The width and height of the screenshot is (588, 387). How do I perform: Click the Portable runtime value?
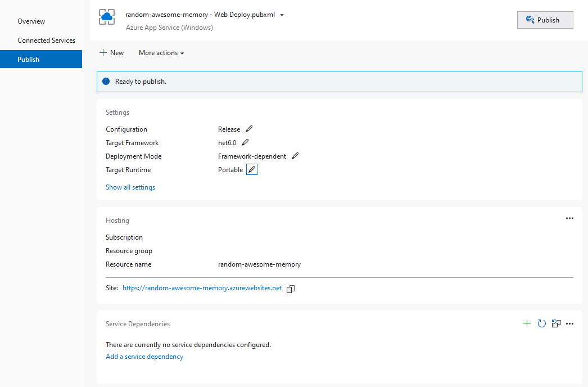[x=230, y=170]
